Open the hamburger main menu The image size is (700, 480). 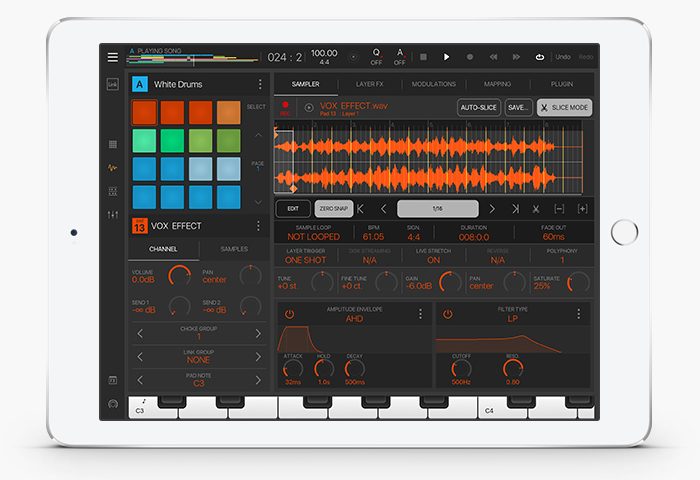tap(113, 57)
